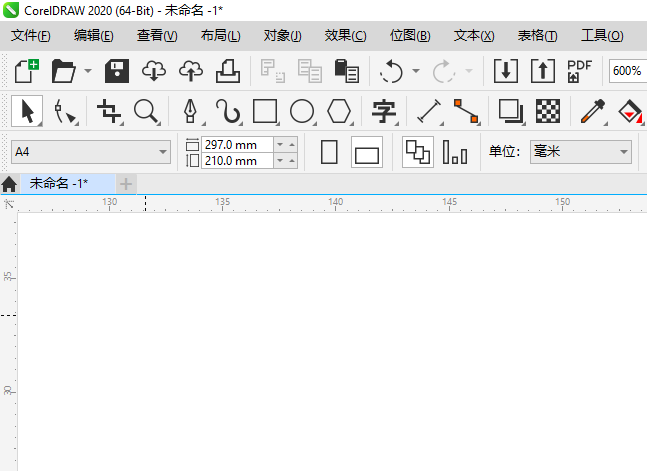Select the Crop tool
Image resolution: width=647 pixels, height=471 pixels.
tap(109, 111)
